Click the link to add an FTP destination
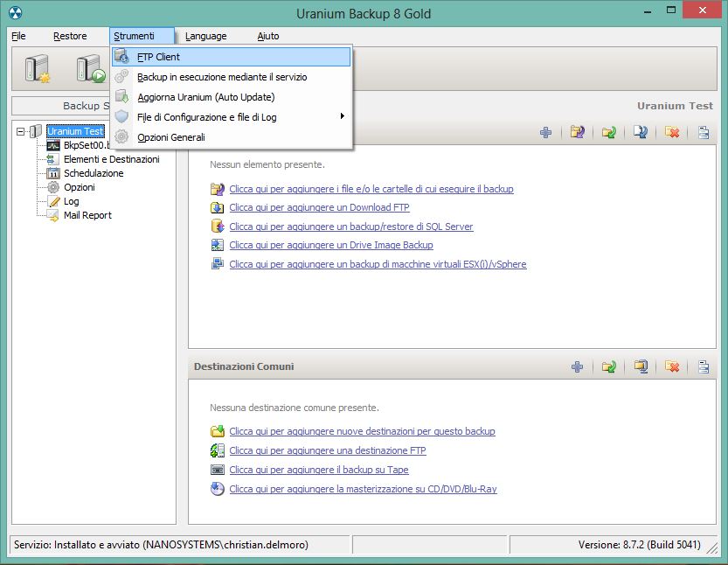728x565 pixels. click(x=328, y=450)
